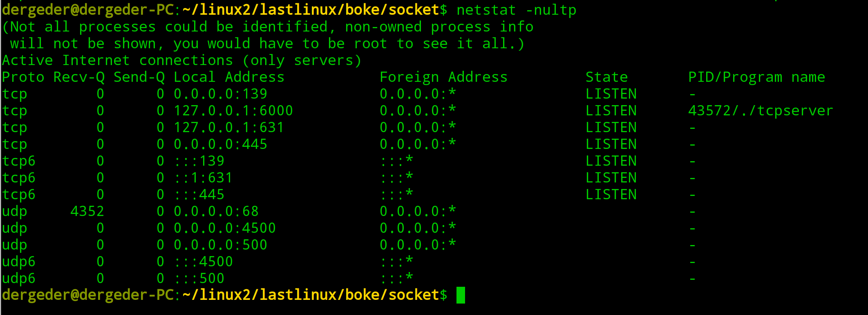Click Recv-Q value 4352 in udp row
The height and width of the screenshot is (315, 868).
click(x=87, y=211)
